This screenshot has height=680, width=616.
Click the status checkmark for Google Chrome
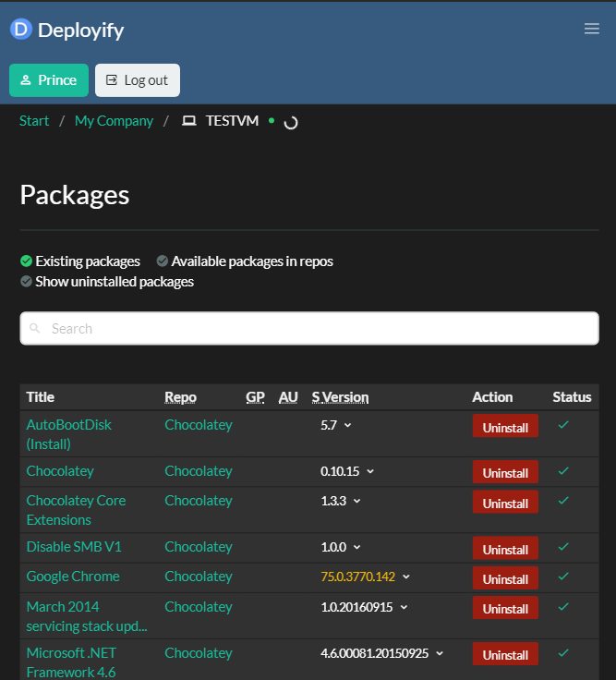click(x=563, y=577)
